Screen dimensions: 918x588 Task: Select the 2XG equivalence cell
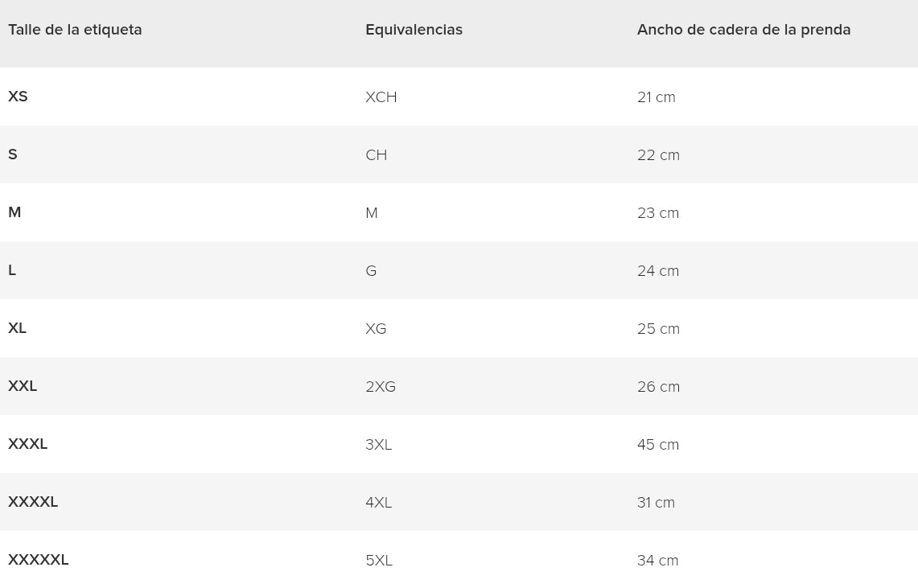pyautogui.click(x=380, y=387)
